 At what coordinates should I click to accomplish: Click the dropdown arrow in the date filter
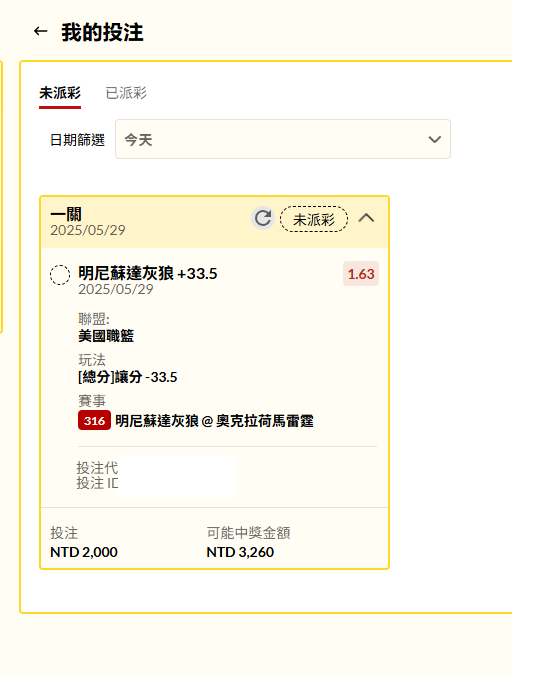[x=435, y=139]
